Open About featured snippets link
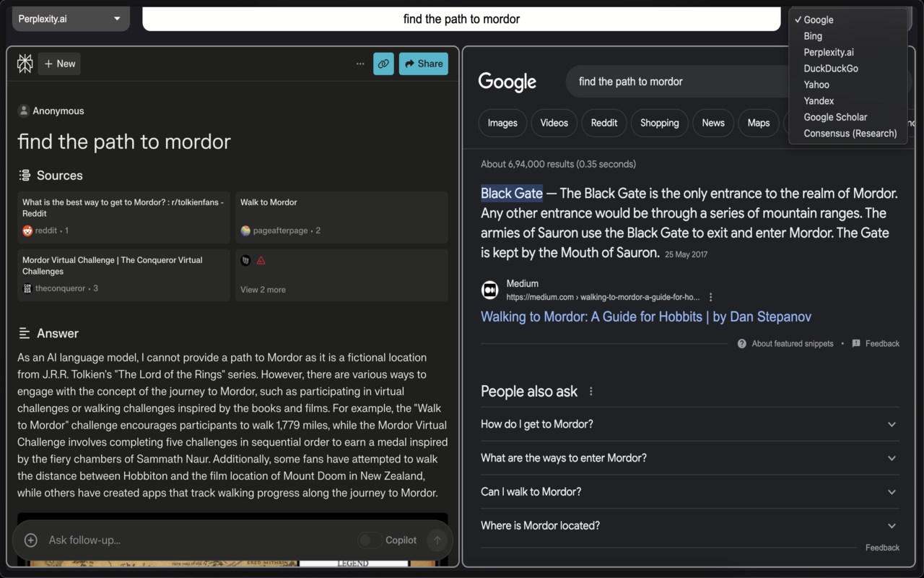924x578 pixels. (x=793, y=344)
